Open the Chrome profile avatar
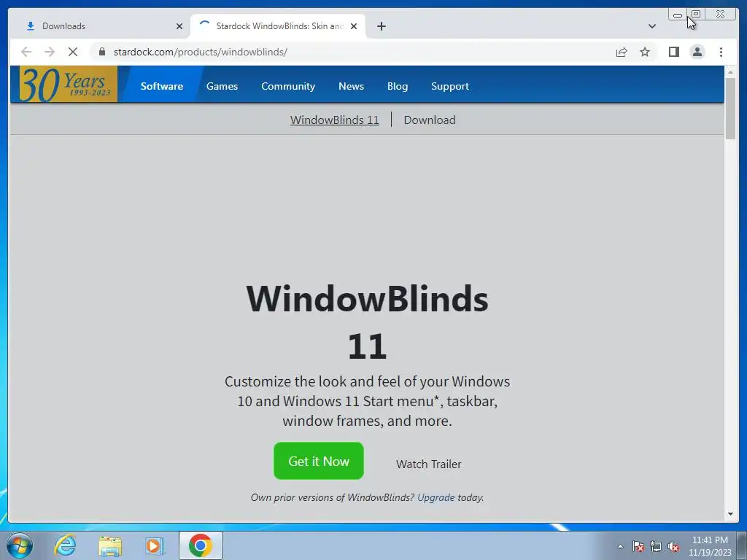The height and width of the screenshot is (560, 747). 697,52
